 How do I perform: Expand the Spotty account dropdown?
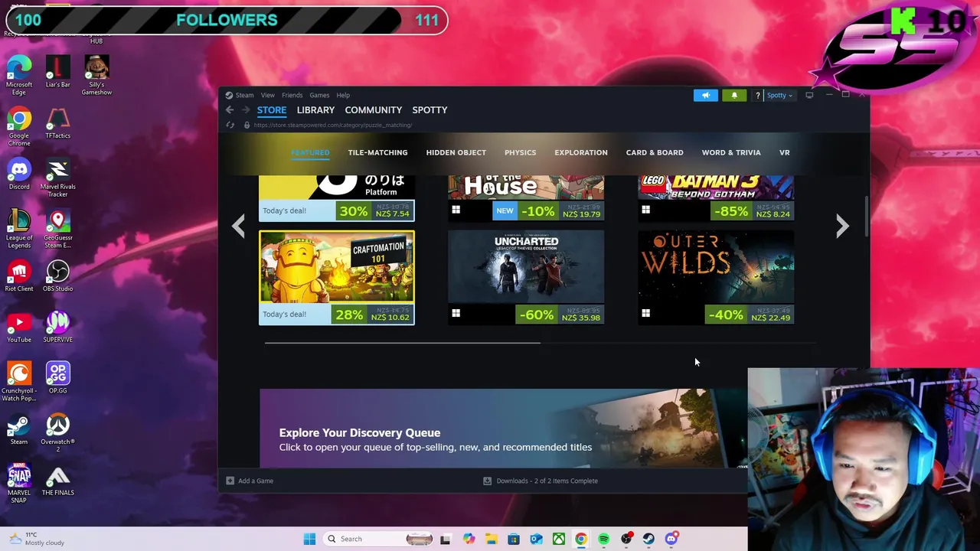tap(779, 96)
